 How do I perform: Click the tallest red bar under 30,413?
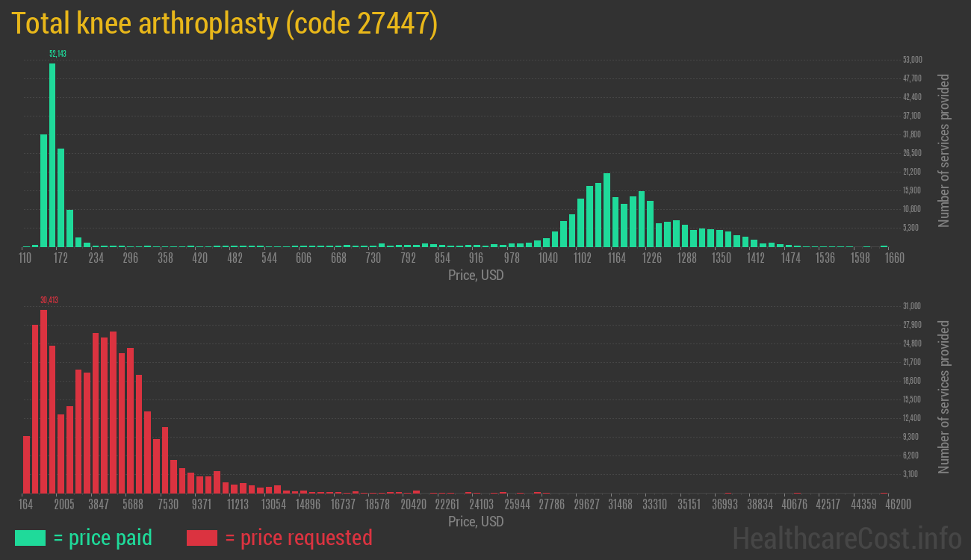[43, 402]
